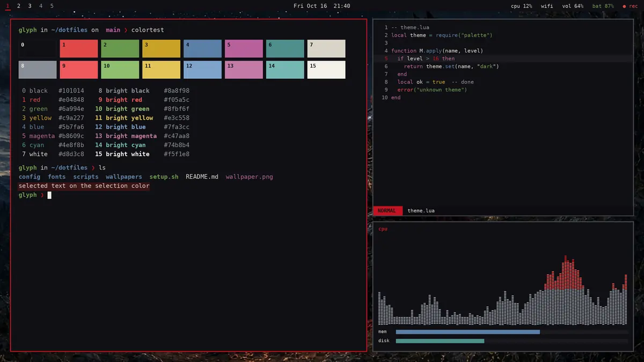This screenshot has height=362, width=644.
Task: Click the mem usage bar
Action: click(x=512, y=332)
